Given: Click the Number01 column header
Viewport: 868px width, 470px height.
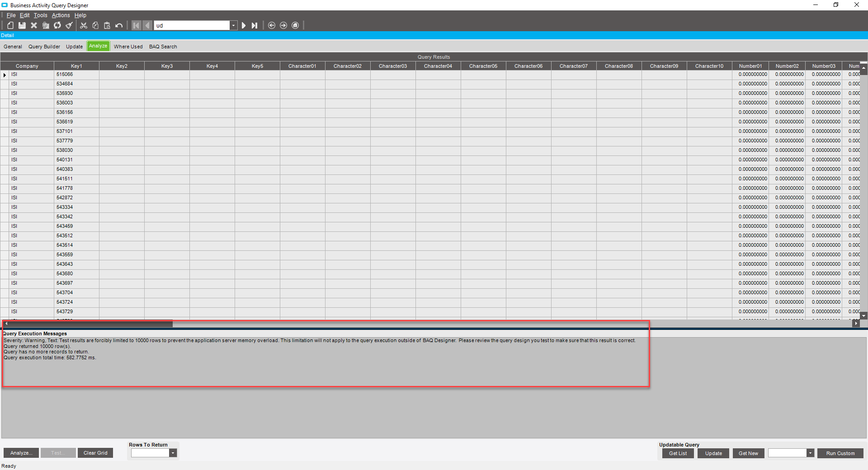Looking at the screenshot, I should coord(750,66).
